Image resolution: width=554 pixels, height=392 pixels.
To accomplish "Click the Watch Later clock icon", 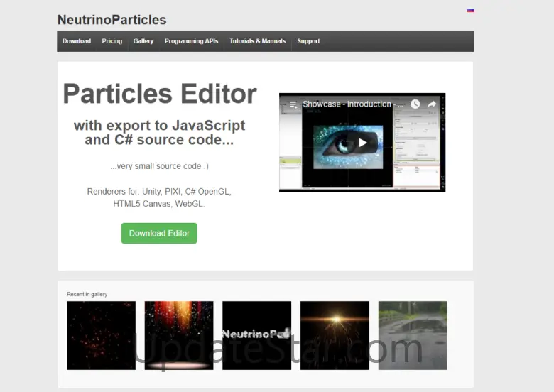I will tap(415, 104).
